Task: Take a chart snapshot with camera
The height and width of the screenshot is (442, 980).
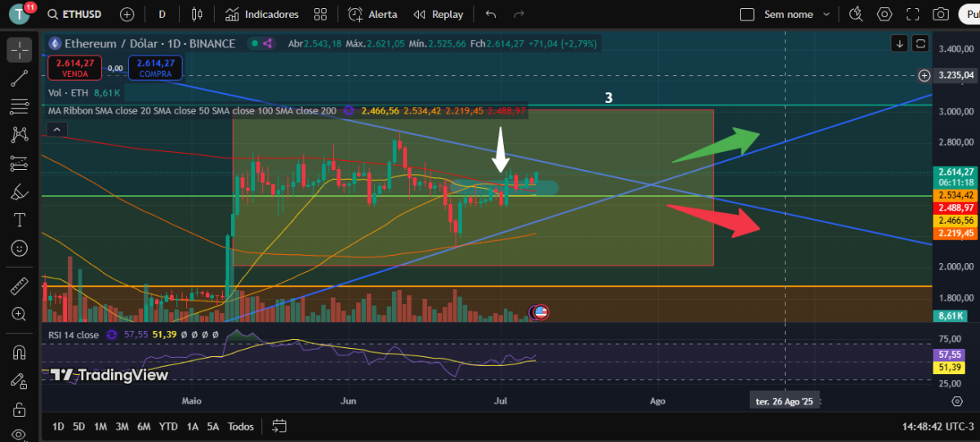Action: (x=941, y=15)
